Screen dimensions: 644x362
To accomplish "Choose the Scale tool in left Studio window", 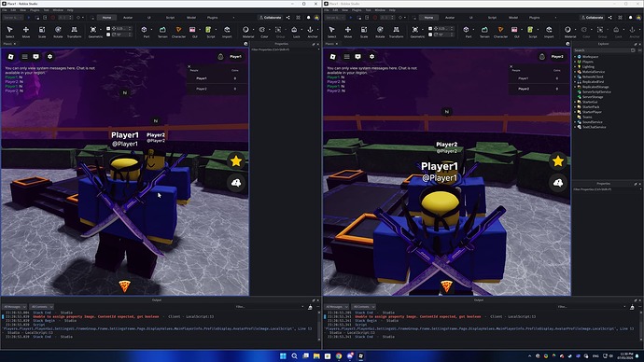I will (x=42, y=32).
